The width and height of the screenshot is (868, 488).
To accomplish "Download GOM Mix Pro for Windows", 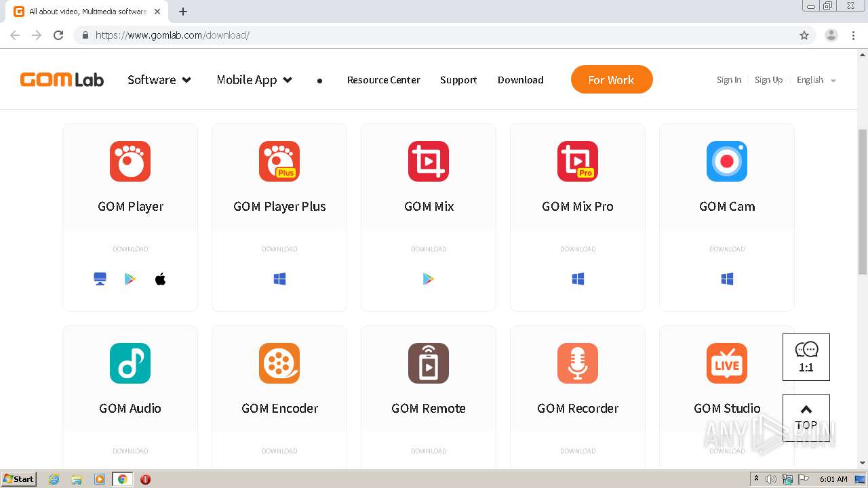I will (x=578, y=279).
